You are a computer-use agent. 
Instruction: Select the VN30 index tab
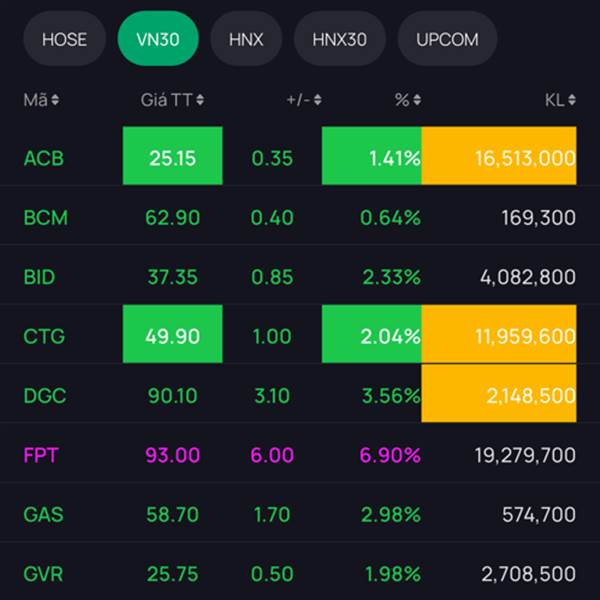(158, 40)
